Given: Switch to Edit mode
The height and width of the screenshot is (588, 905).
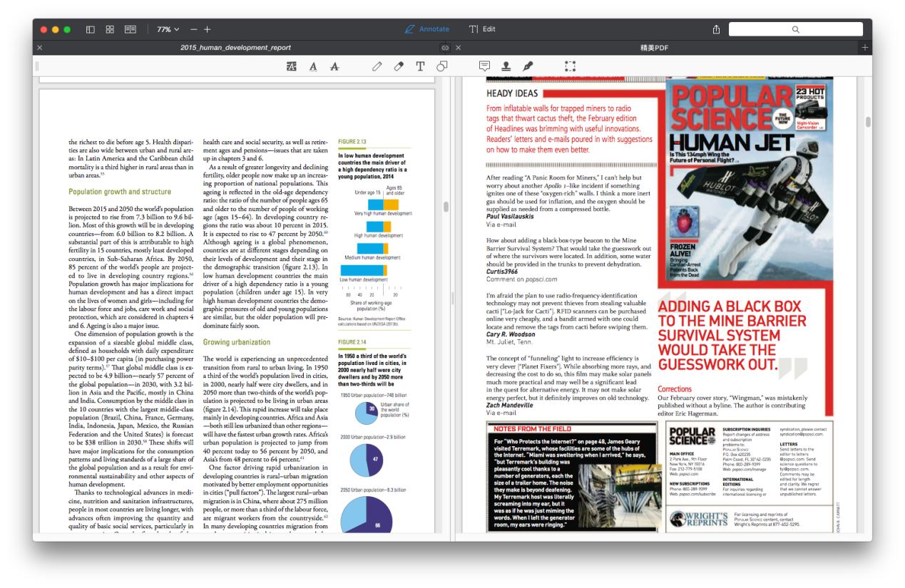Looking at the screenshot, I should (x=482, y=29).
